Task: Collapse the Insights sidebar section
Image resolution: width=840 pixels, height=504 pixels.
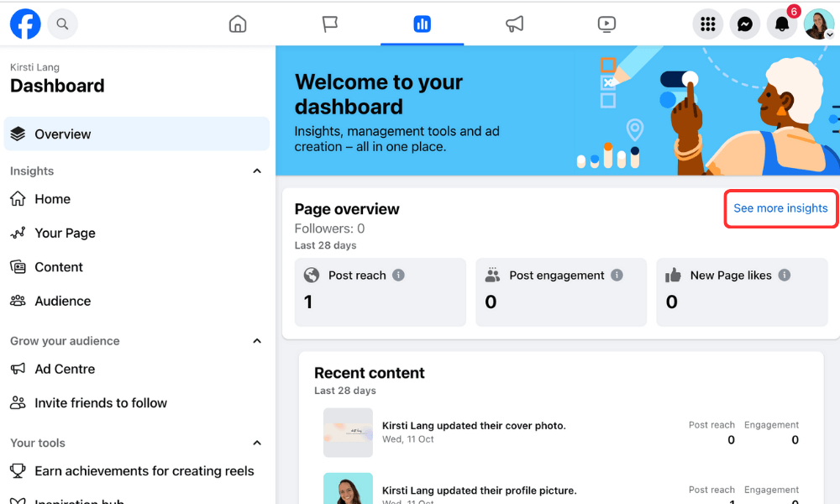Action: click(x=257, y=171)
